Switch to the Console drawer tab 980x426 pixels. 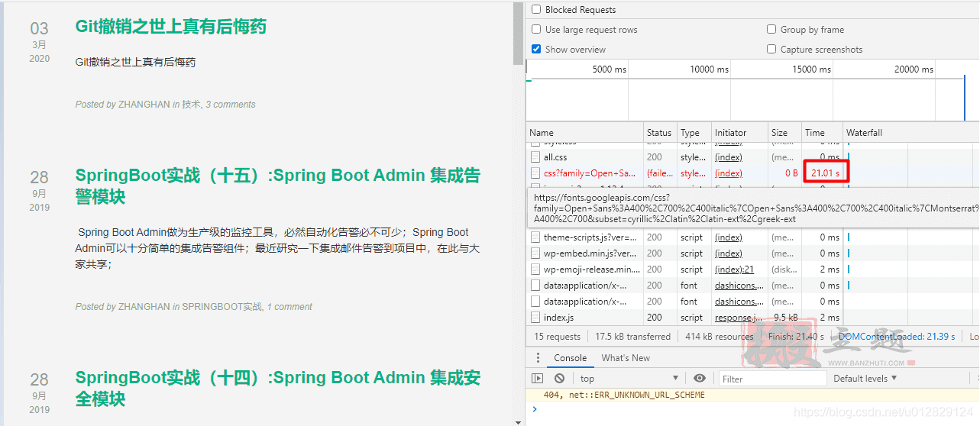[570, 358]
